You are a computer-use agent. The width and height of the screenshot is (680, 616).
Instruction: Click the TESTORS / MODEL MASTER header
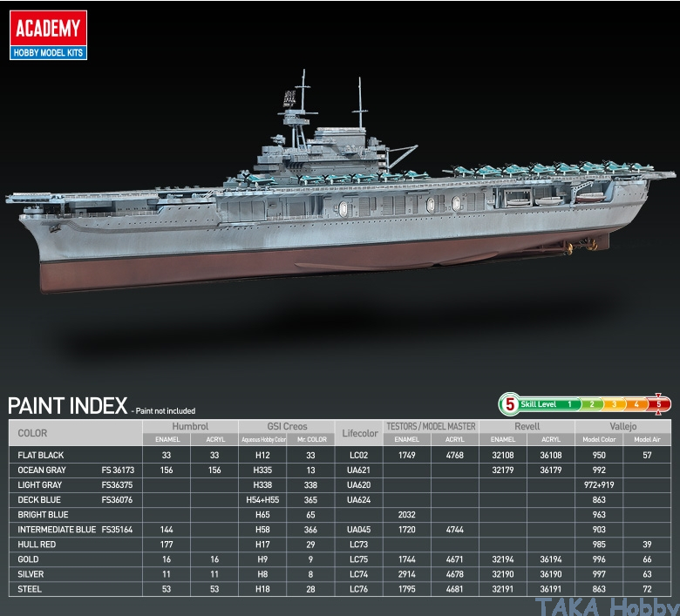click(x=431, y=427)
